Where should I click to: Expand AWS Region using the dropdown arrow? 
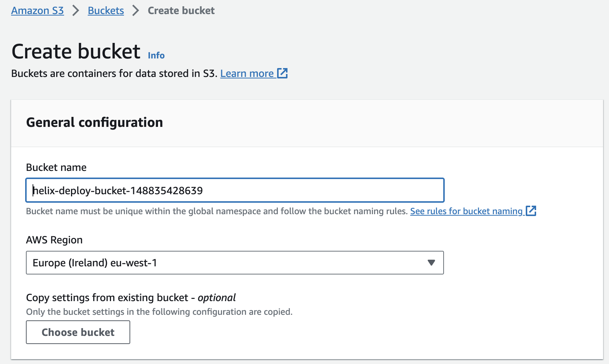tap(431, 263)
